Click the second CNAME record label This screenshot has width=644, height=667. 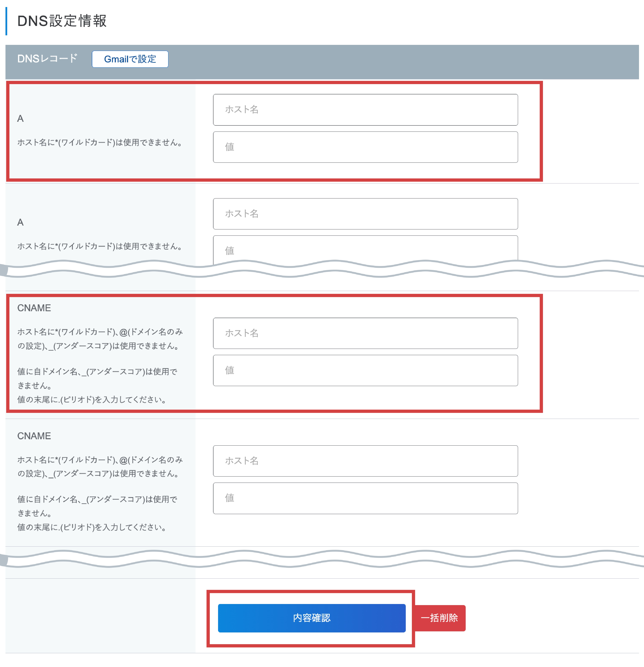34,436
